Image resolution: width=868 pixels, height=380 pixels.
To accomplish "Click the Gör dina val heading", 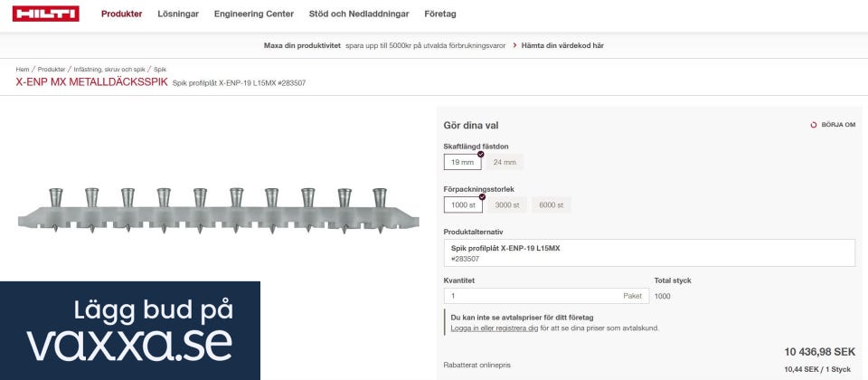I will pos(471,126).
